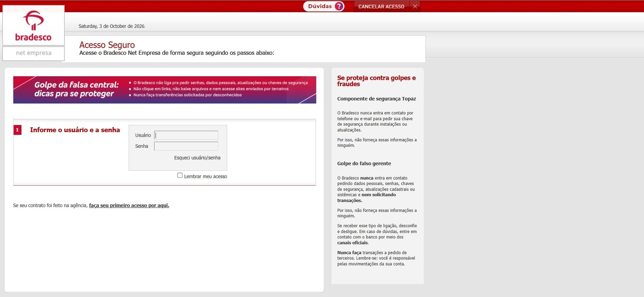Click the question mark help icon
Image resolution: width=644 pixels, height=297 pixels.
coord(339,6)
